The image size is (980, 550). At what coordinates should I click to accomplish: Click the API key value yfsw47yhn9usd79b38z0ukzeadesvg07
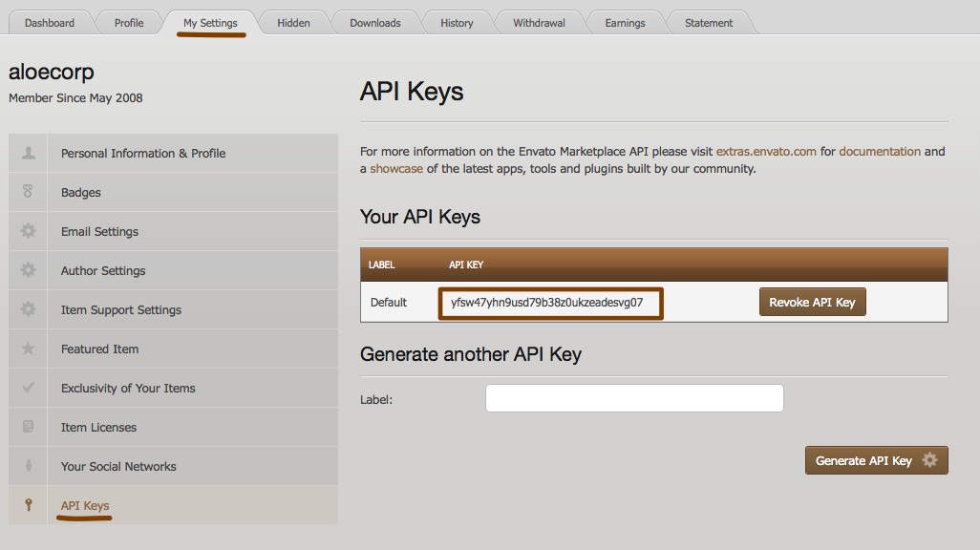coord(547,303)
